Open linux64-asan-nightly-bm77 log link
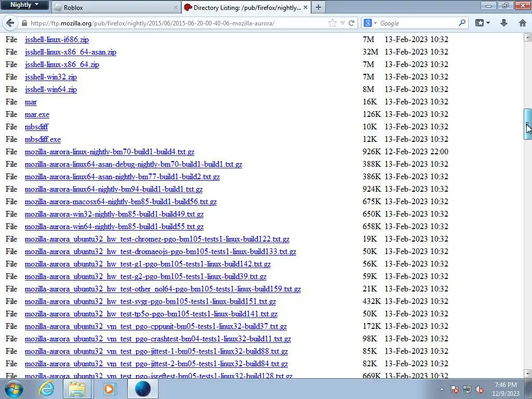The width and height of the screenshot is (532, 399). (122, 177)
